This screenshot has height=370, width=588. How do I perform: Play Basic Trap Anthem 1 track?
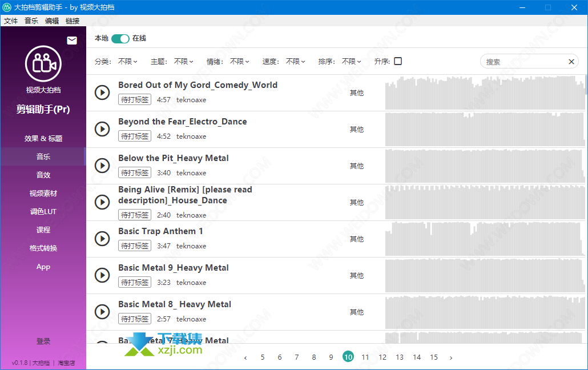tap(102, 239)
